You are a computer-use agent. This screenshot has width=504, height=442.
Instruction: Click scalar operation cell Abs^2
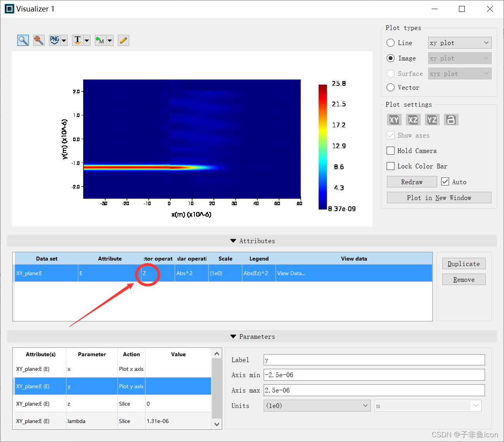point(192,273)
